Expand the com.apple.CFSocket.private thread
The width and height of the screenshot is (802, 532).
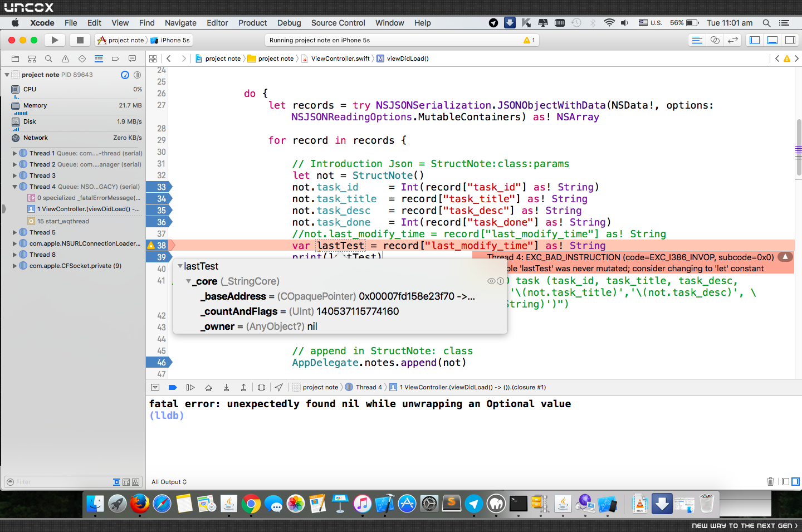[x=15, y=266]
